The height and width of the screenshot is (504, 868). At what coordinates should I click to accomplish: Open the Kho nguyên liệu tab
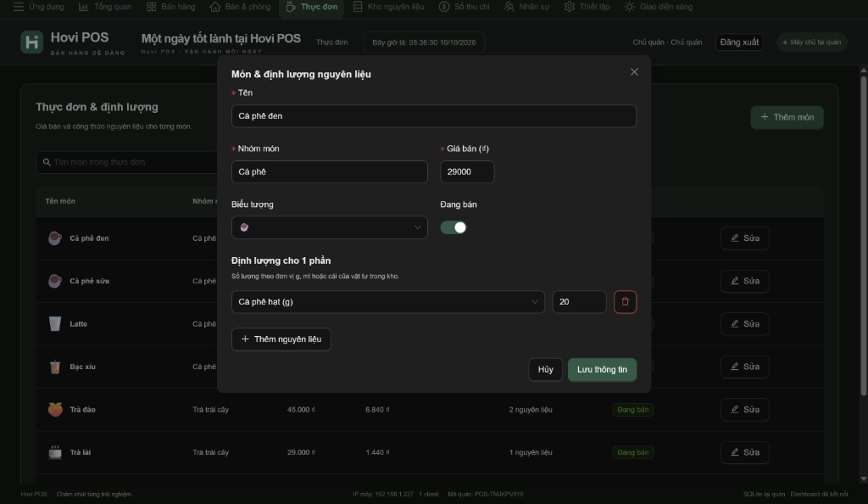point(388,7)
